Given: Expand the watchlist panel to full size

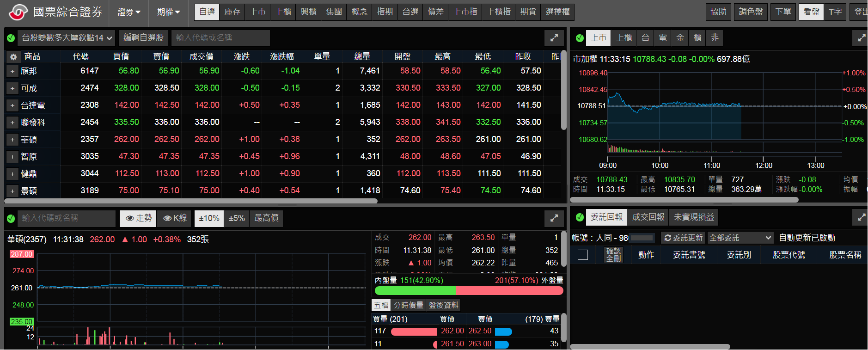Looking at the screenshot, I should [x=554, y=38].
